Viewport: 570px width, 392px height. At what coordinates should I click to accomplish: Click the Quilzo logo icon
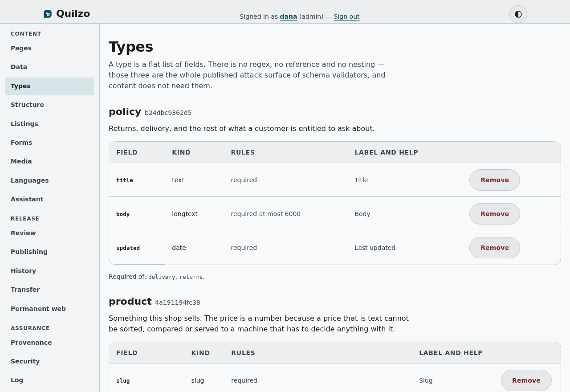click(48, 14)
